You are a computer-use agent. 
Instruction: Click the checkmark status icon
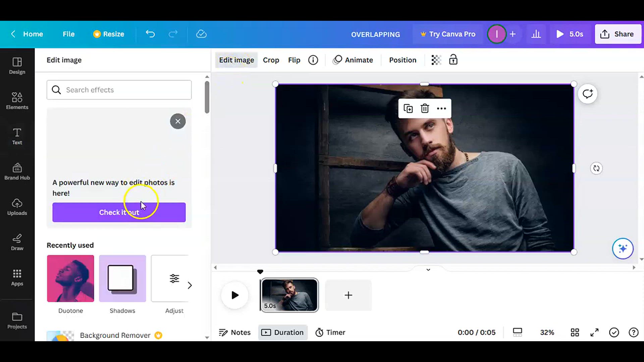[614, 332]
